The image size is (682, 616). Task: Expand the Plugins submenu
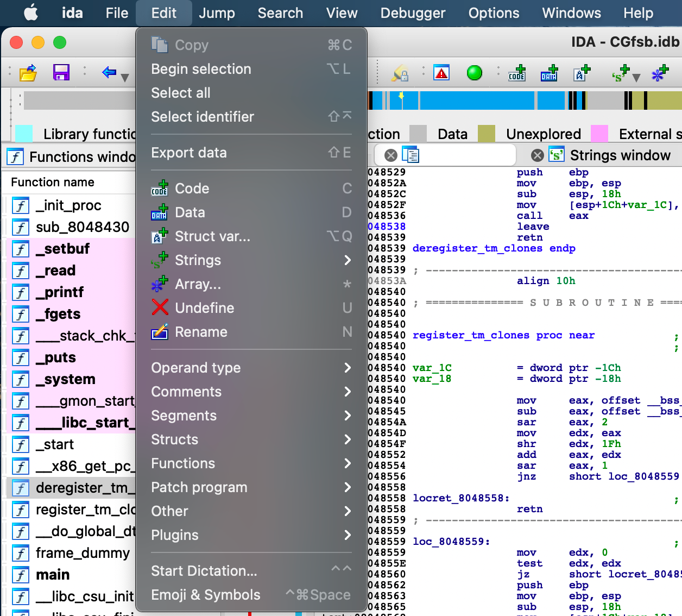pyautogui.click(x=251, y=535)
